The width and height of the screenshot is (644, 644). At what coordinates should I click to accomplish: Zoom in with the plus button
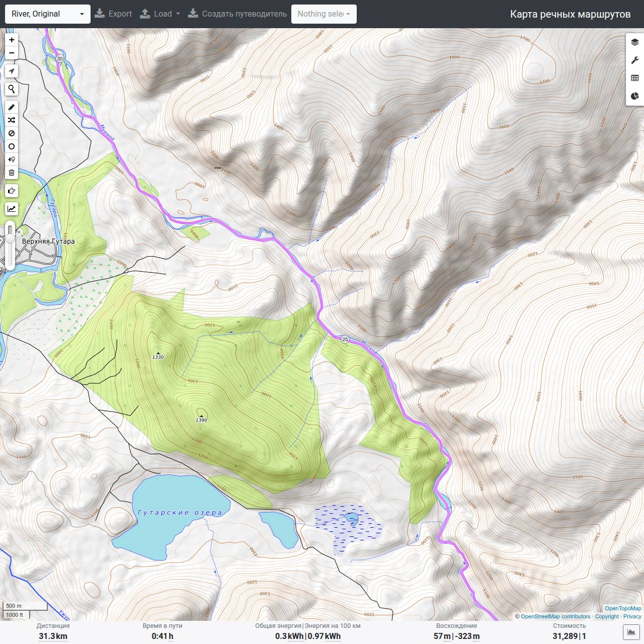(x=12, y=40)
